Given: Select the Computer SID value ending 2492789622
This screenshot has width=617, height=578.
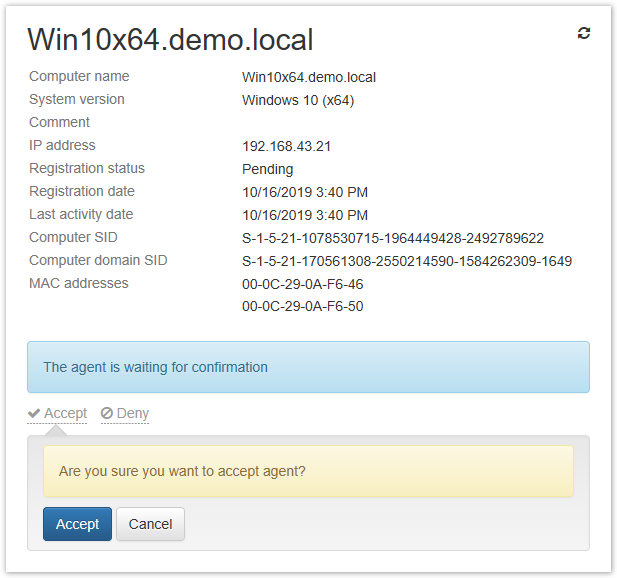Looking at the screenshot, I should [x=393, y=238].
